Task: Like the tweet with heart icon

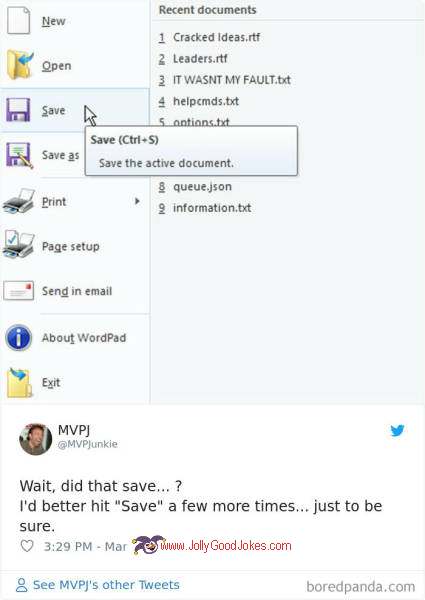Action: coord(27,546)
